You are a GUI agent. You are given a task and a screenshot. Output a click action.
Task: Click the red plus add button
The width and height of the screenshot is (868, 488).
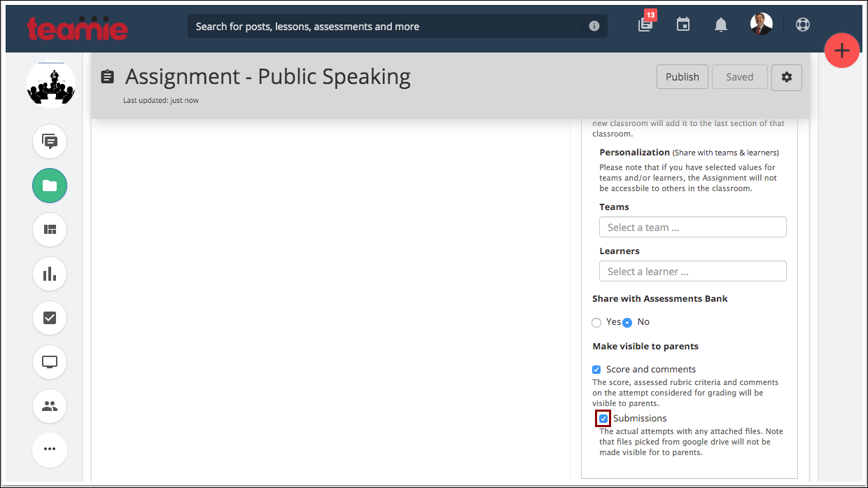coord(842,50)
